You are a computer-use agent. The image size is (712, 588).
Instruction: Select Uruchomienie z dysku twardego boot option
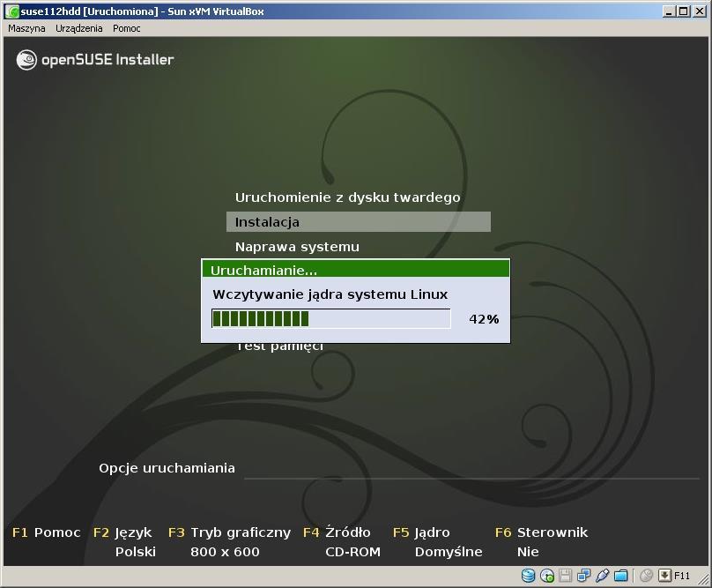click(x=348, y=197)
